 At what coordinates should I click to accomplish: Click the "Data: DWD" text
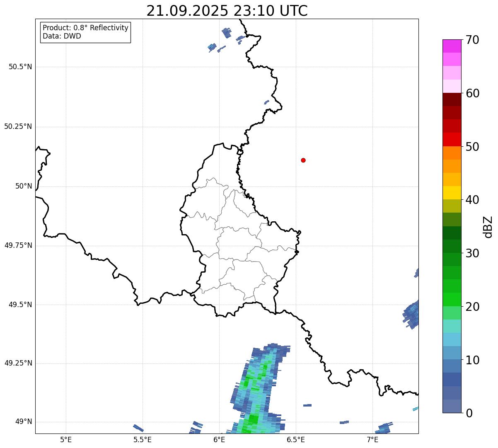[x=62, y=36]
